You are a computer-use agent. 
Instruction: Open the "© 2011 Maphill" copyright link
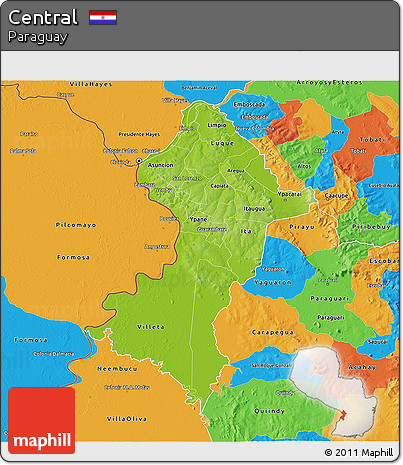(x=359, y=452)
